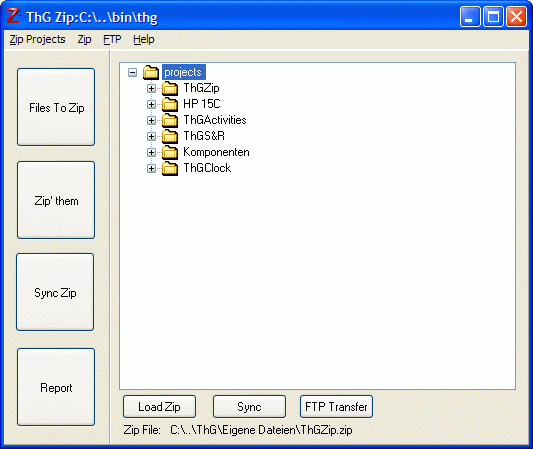The image size is (533, 449).
Task: Click the ThGClock folder icon
Action: (170, 168)
